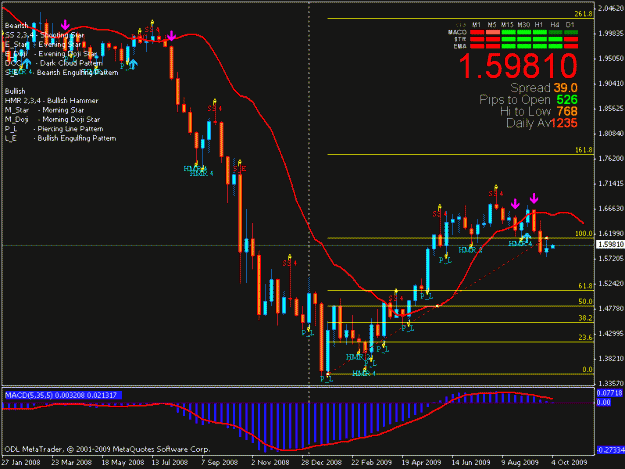Click the D1 timeframe header
Image resolution: width=625 pixels, height=469 pixels.
click(570, 25)
